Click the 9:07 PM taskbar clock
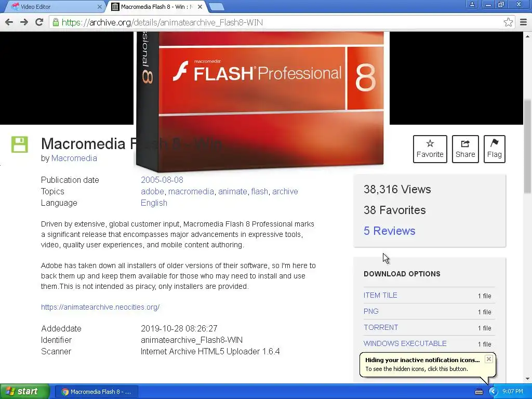Image resolution: width=532 pixels, height=399 pixels. tap(513, 392)
